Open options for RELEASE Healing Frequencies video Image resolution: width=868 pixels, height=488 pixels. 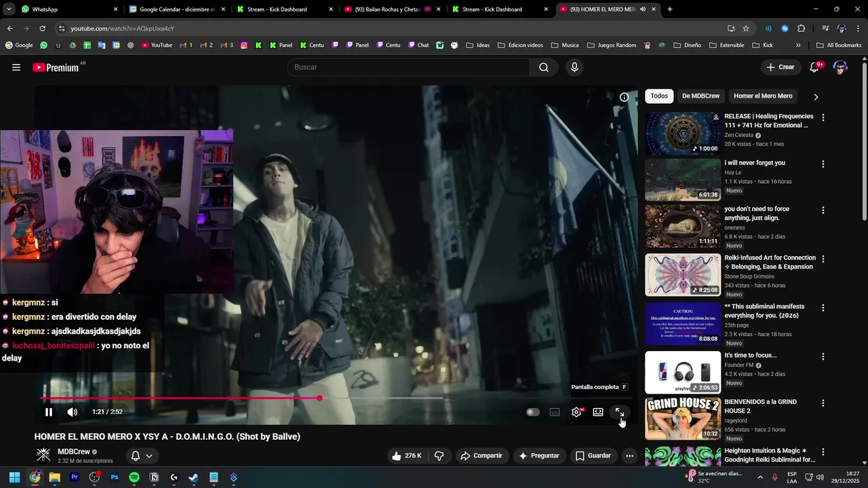(x=823, y=117)
